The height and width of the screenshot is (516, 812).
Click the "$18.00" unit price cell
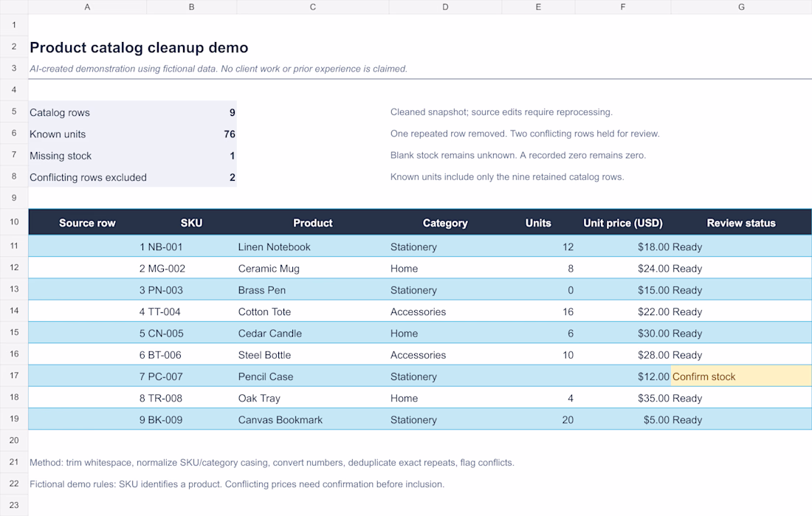[x=623, y=247]
